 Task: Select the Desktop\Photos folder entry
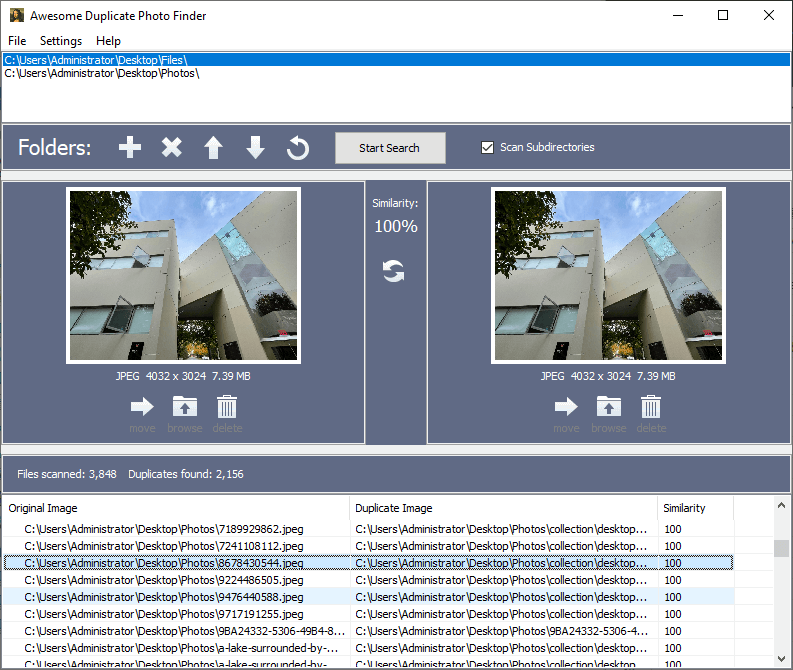tap(102, 74)
